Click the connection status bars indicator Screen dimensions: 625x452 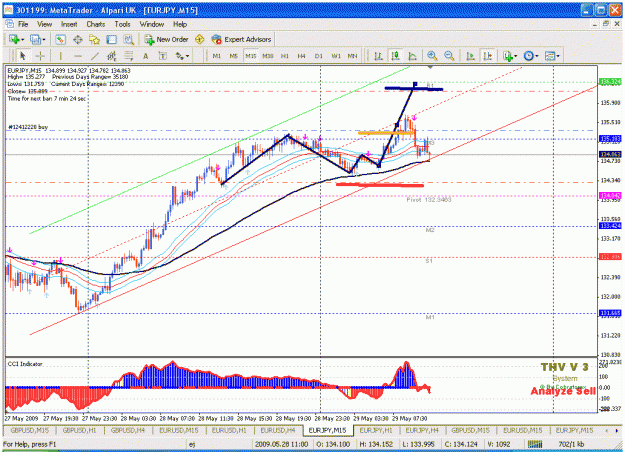535,444
